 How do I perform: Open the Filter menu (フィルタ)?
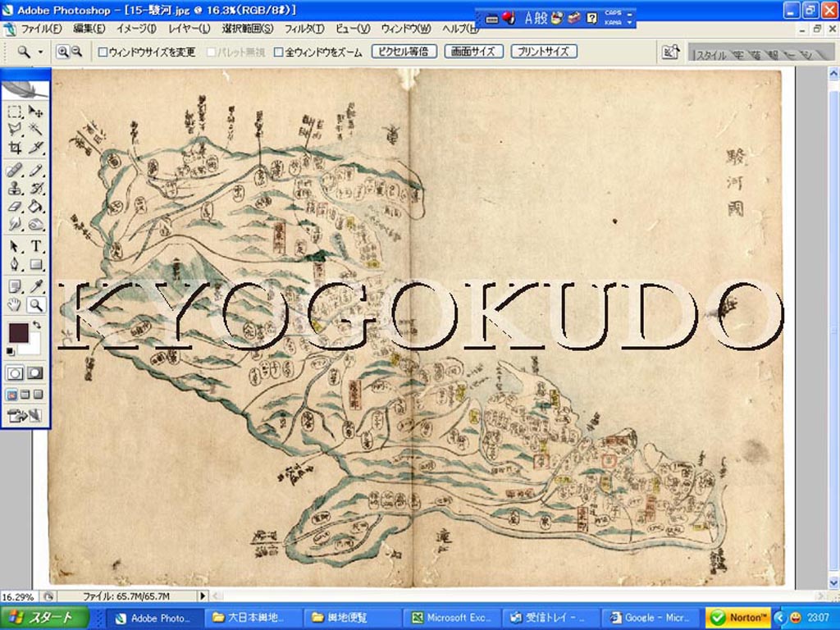click(304, 29)
